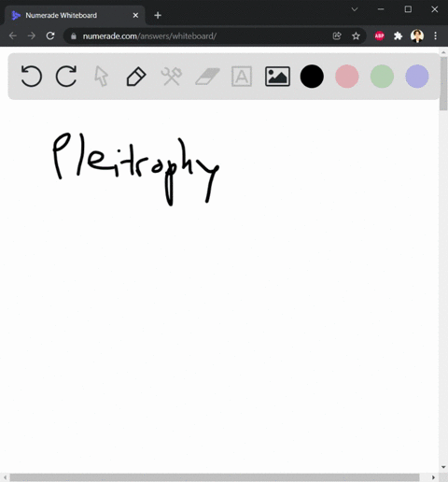Choose the purple pen color
The image size is (448, 482).
click(417, 77)
